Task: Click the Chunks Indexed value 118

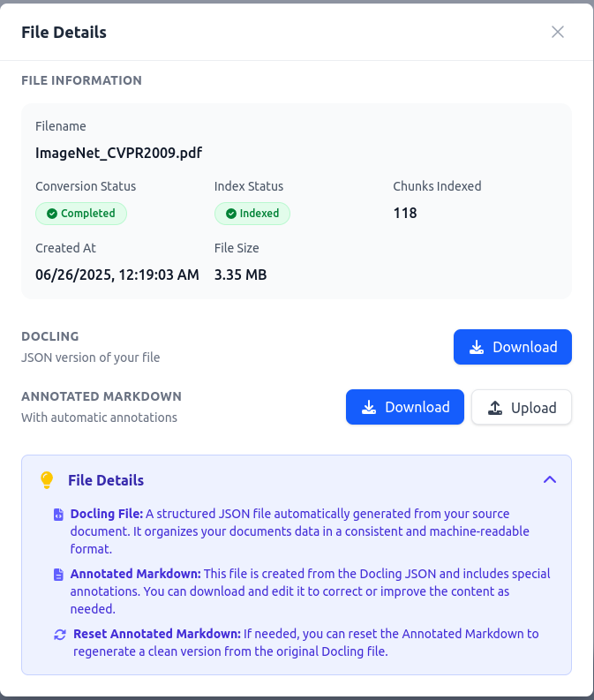Action: (405, 213)
